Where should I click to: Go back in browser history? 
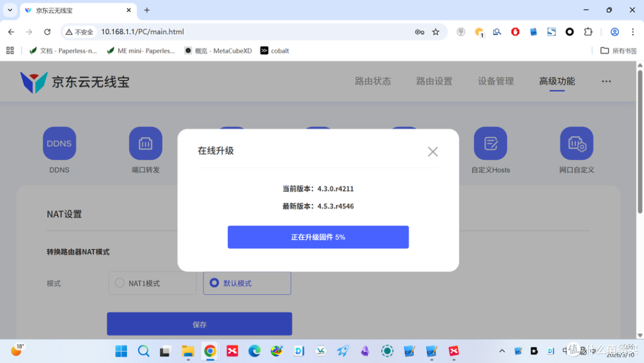point(11,32)
